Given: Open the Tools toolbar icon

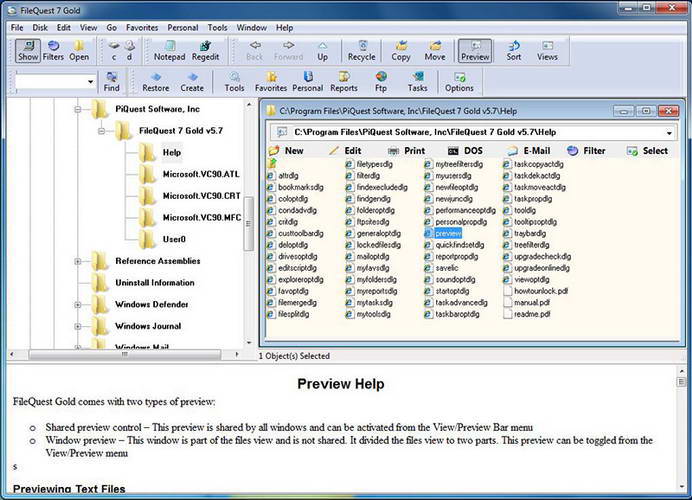Looking at the screenshot, I should coord(234,82).
